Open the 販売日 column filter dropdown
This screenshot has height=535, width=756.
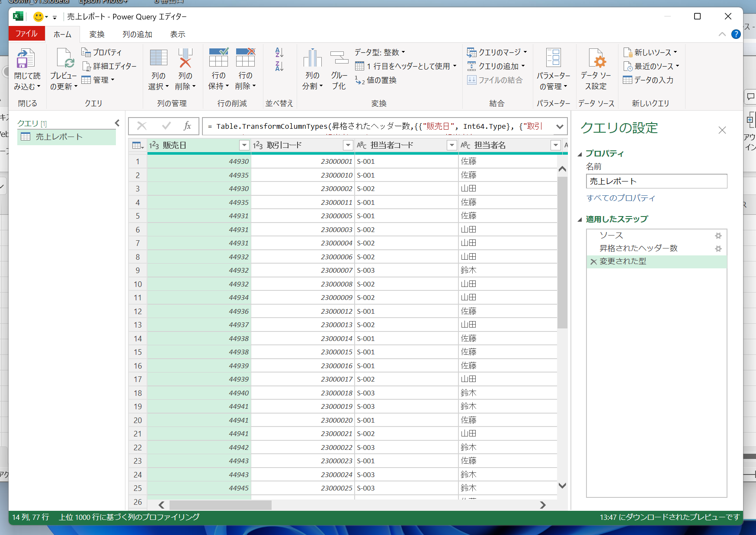pyautogui.click(x=244, y=145)
